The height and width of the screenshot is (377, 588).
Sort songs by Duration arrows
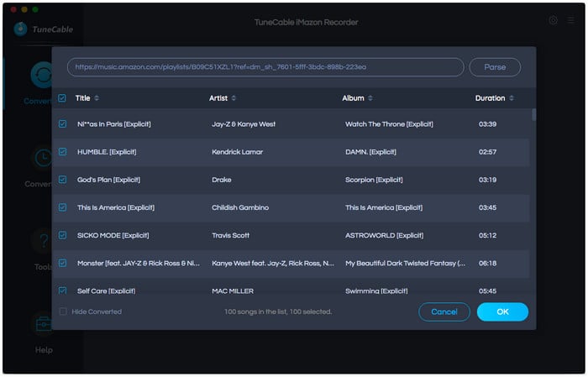512,98
